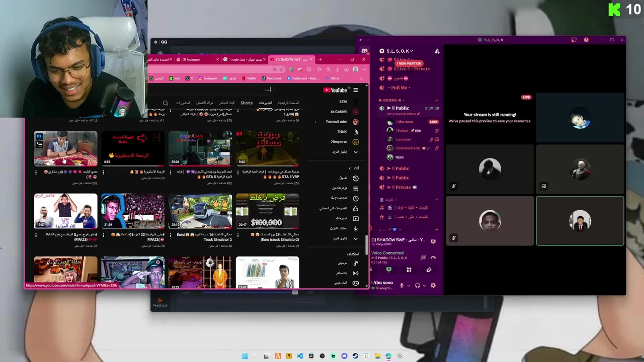Collapse the ROOMS category in Discord
The height and width of the screenshot is (362, 644).
pyautogui.click(x=392, y=100)
